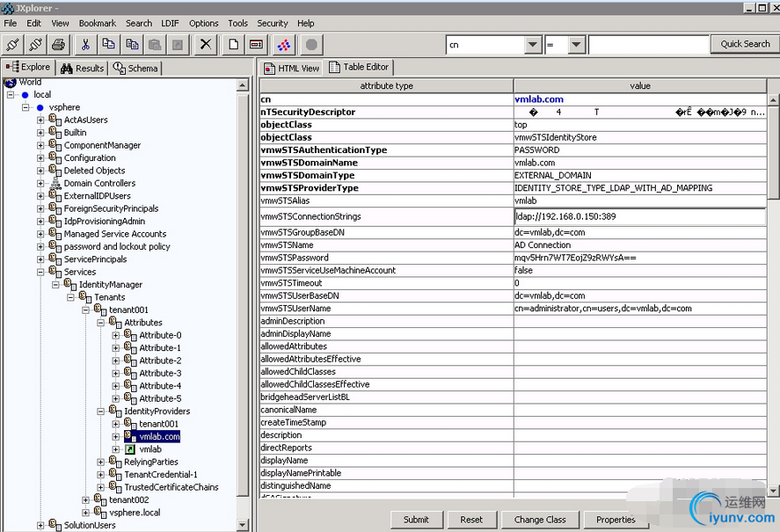Click the Quick Search text field
The height and width of the screenshot is (532, 780).
(x=648, y=44)
